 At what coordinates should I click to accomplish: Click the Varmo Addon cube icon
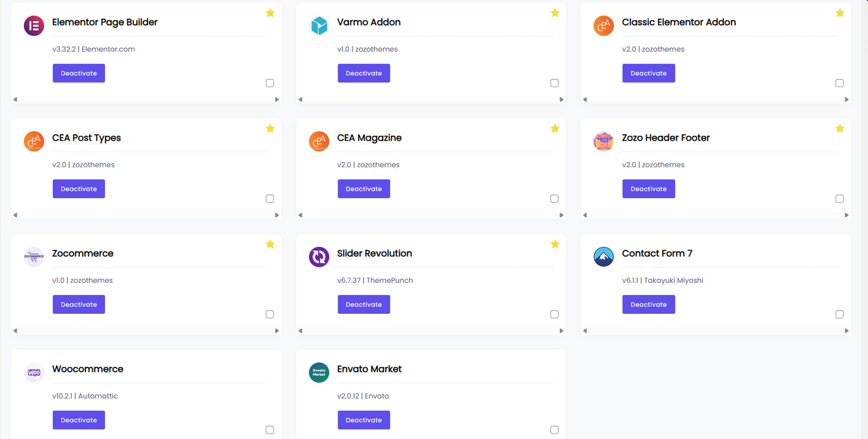(x=319, y=26)
